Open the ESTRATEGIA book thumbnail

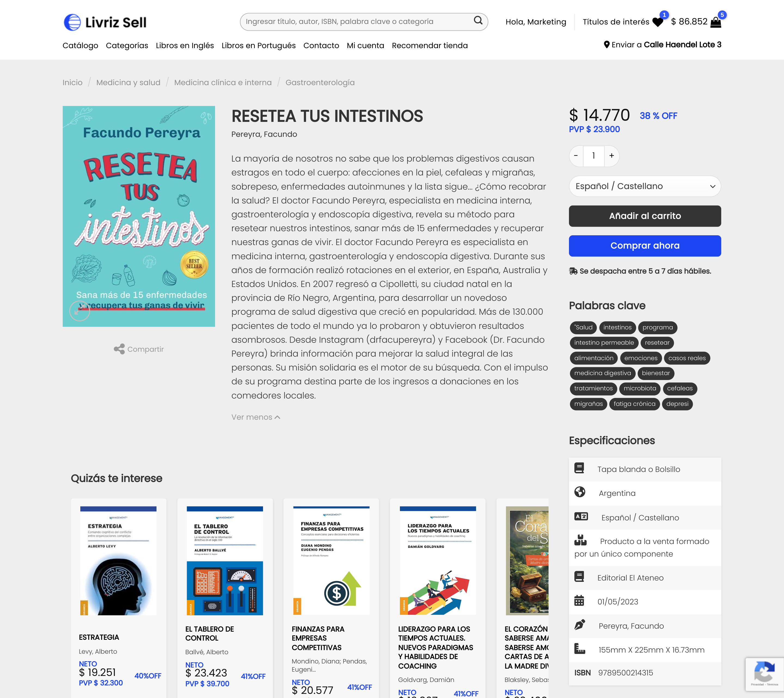click(118, 561)
